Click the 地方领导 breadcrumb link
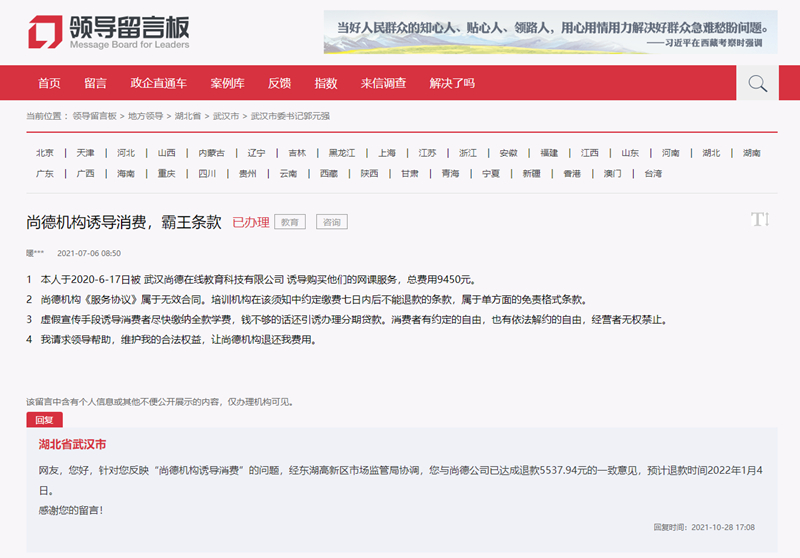This screenshot has height=558, width=800. coord(145,116)
